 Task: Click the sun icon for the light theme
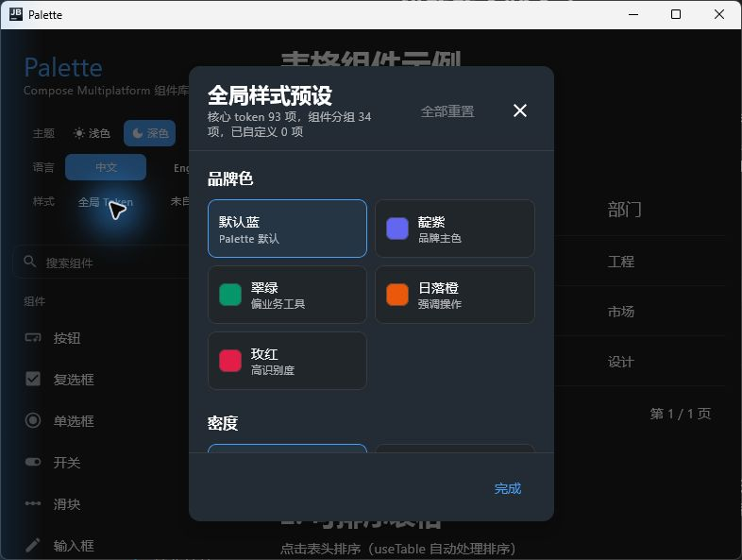click(x=79, y=133)
